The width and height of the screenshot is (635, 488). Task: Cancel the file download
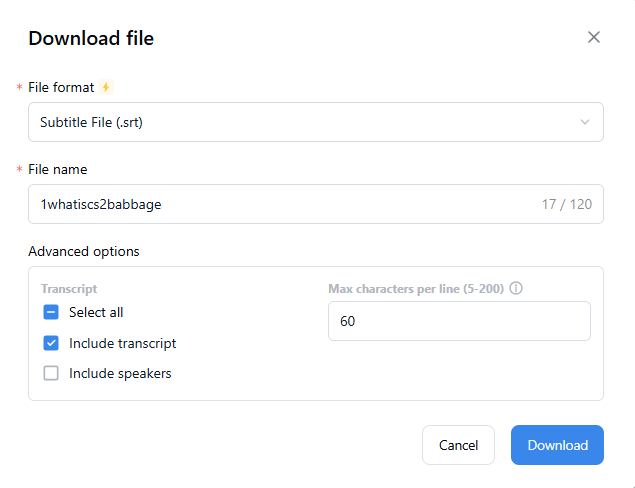[458, 445]
